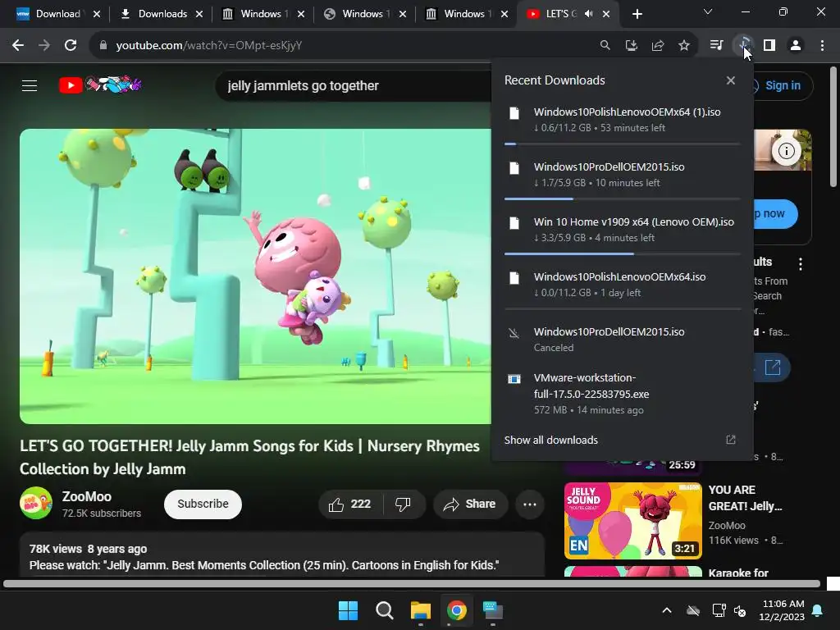
Task: Open Chrome side panel icon
Action: click(769, 46)
